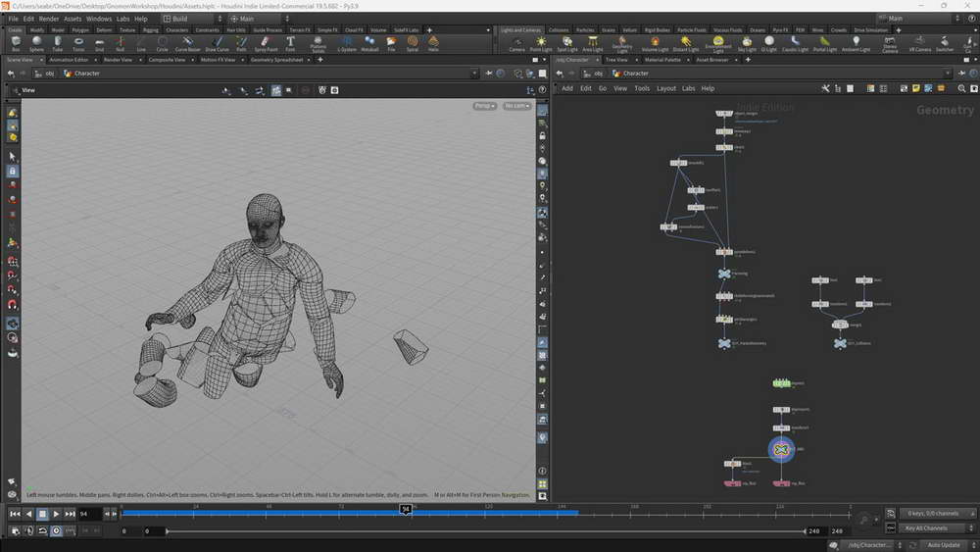The width and height of the screenshot is (980, 552).
Task: Select the Sphere shelf tool
Action: pos(36,44)
